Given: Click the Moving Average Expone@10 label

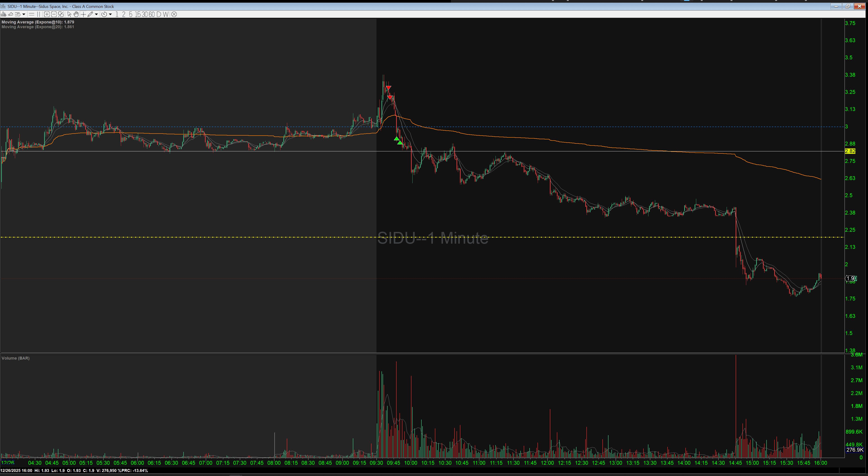Looking at the screenshot, I should click(x=37, y=22).
